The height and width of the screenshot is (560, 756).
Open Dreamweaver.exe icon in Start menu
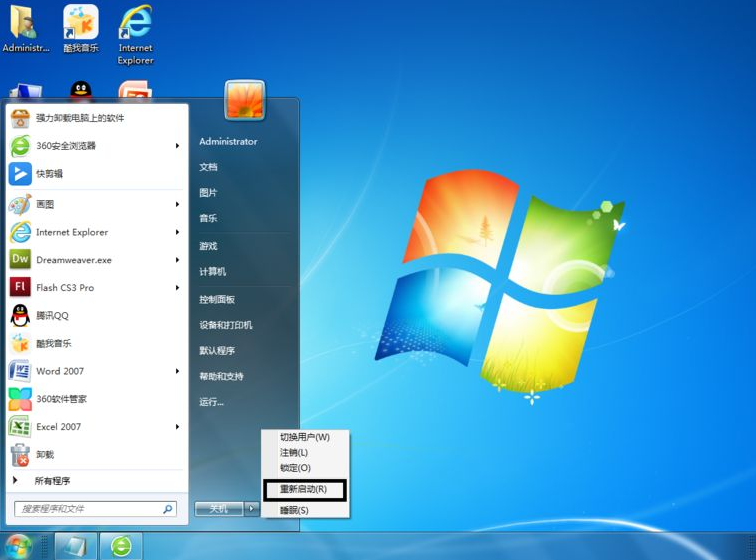click(x=20, y=259)
